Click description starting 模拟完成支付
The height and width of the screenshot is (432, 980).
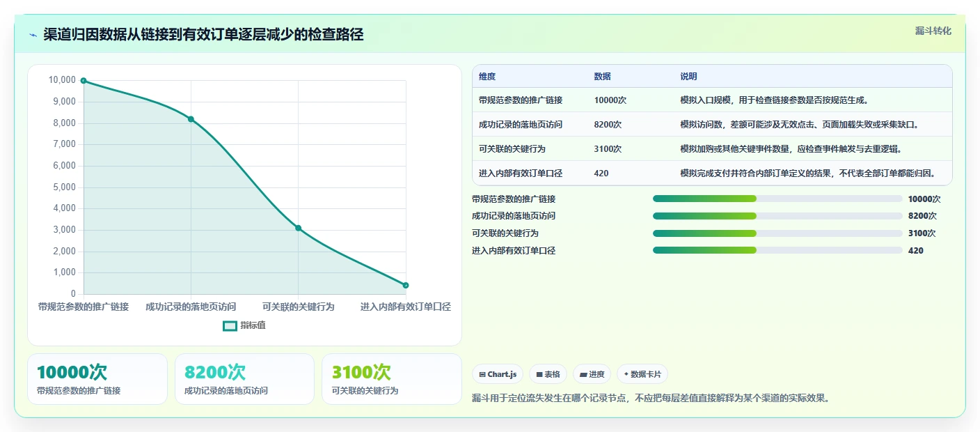coord(808,173)
